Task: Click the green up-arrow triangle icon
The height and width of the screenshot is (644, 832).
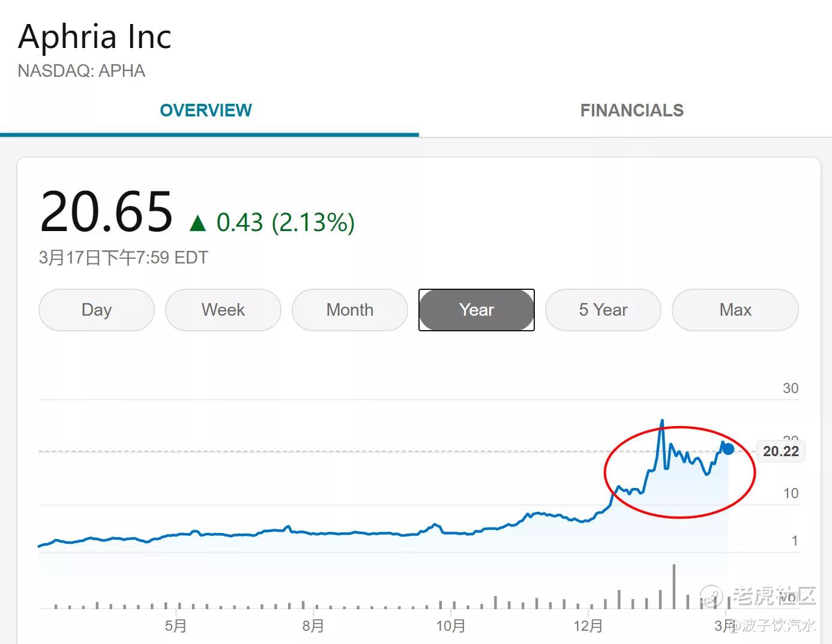Action: pos(197,224)
